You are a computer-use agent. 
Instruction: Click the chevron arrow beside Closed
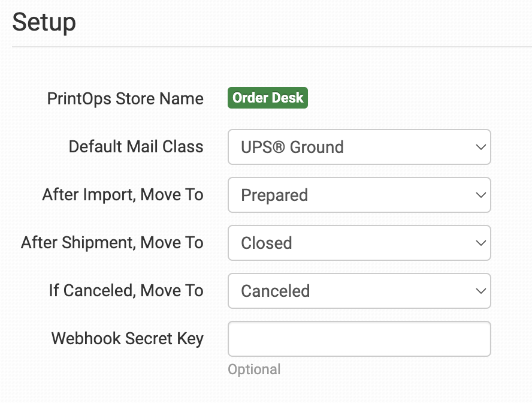click(479, 243)
